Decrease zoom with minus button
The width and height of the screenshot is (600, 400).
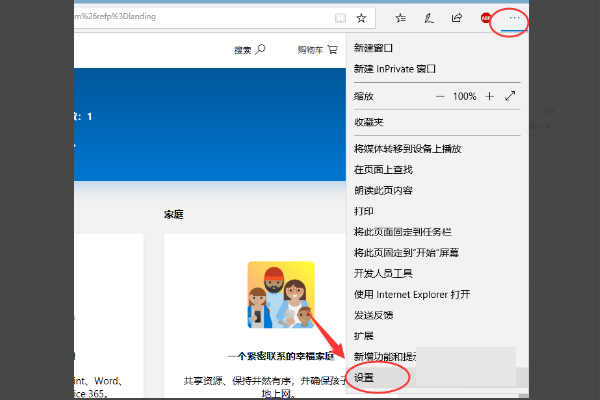(x=440, y=96)
